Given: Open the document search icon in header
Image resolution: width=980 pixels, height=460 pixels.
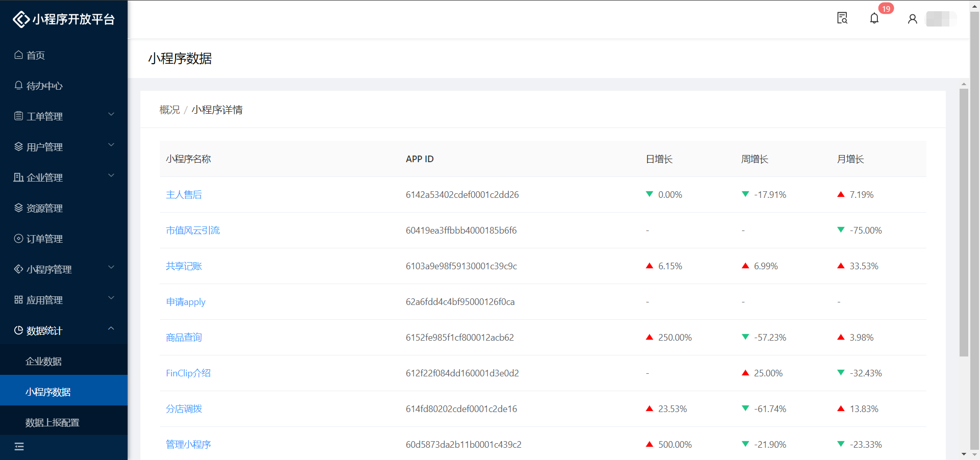Looking at the screenshot, I should click(842, 18).
